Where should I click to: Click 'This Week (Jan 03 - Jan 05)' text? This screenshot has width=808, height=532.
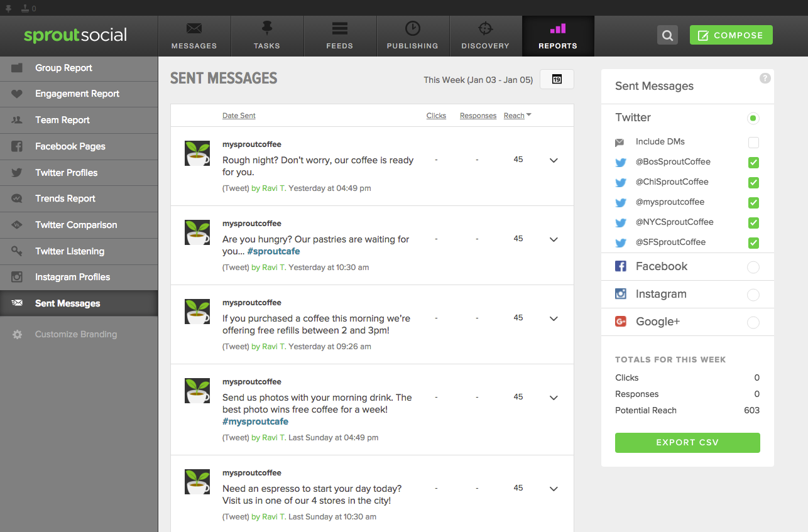(478, 80)
